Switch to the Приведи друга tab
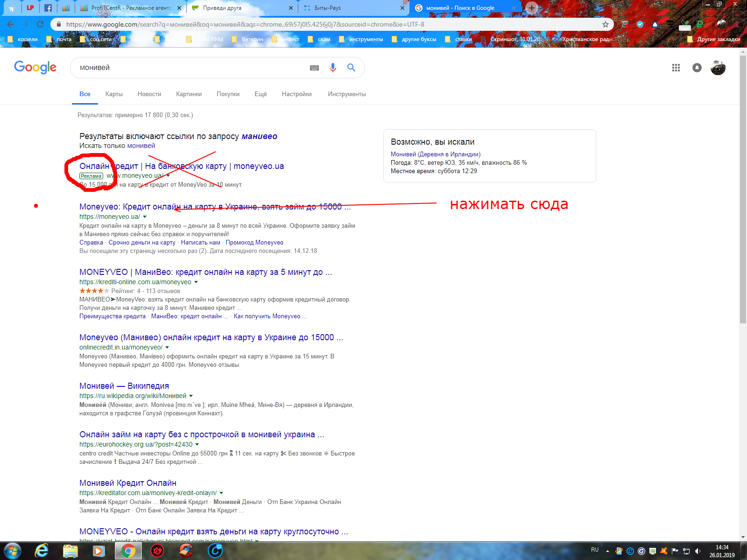 [x=242, y=8]
